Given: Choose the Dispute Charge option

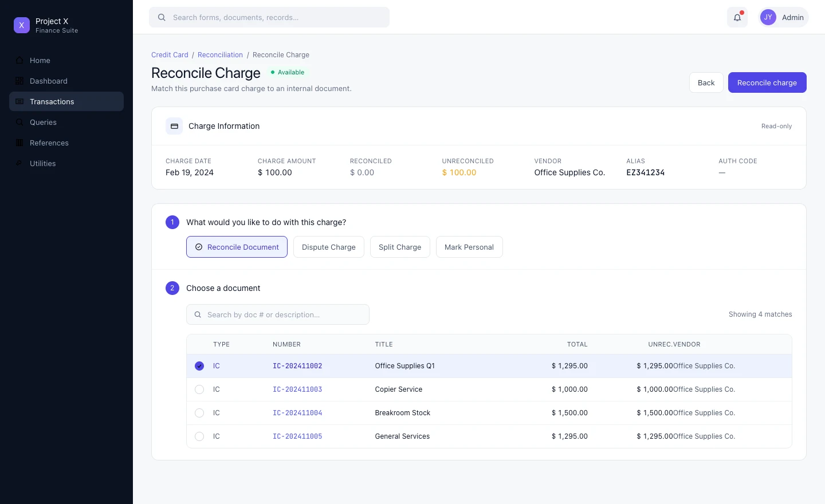Looking at the screenshot, I should 329,247.
